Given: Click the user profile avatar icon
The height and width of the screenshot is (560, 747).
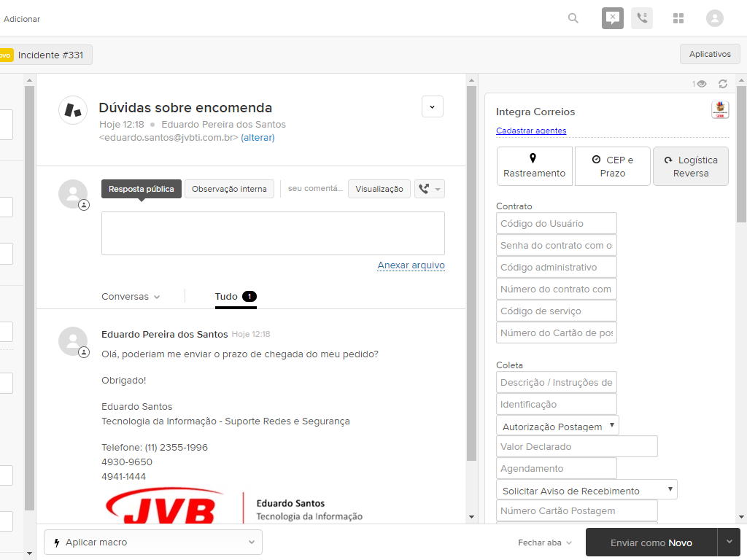Looking at the screenshot, I should click(715, 18).
